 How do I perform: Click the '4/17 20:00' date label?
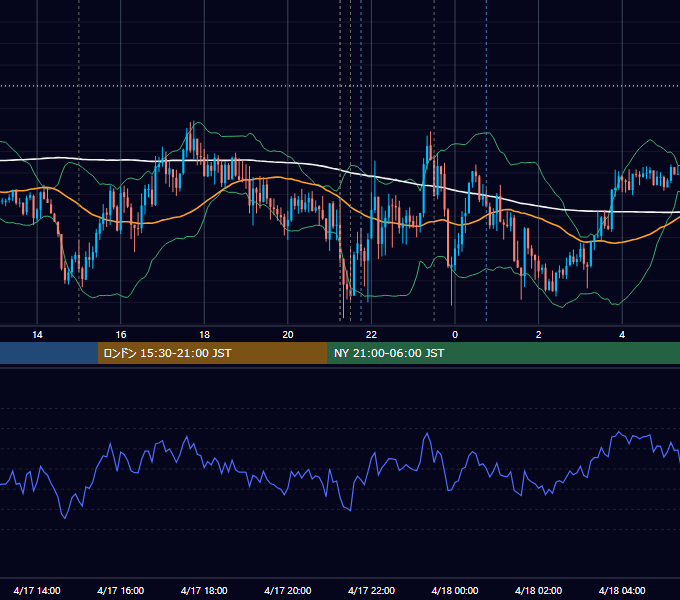[288, 590]
